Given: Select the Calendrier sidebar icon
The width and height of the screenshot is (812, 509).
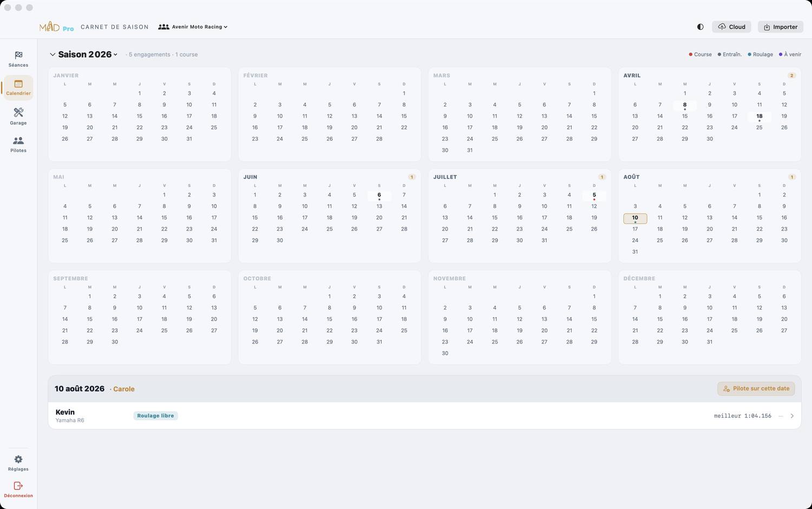Looking at the screenshot, I should coord(18,88).
